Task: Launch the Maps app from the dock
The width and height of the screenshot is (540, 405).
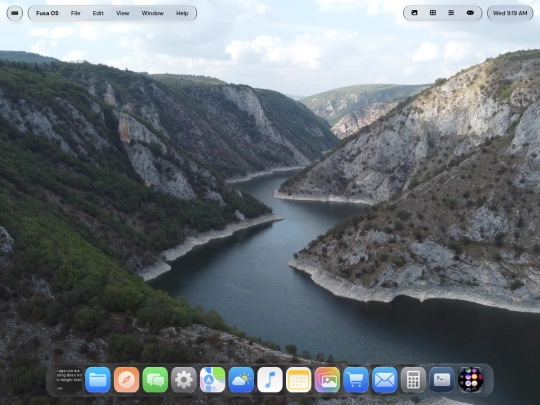Action: (x=212, y=380)
